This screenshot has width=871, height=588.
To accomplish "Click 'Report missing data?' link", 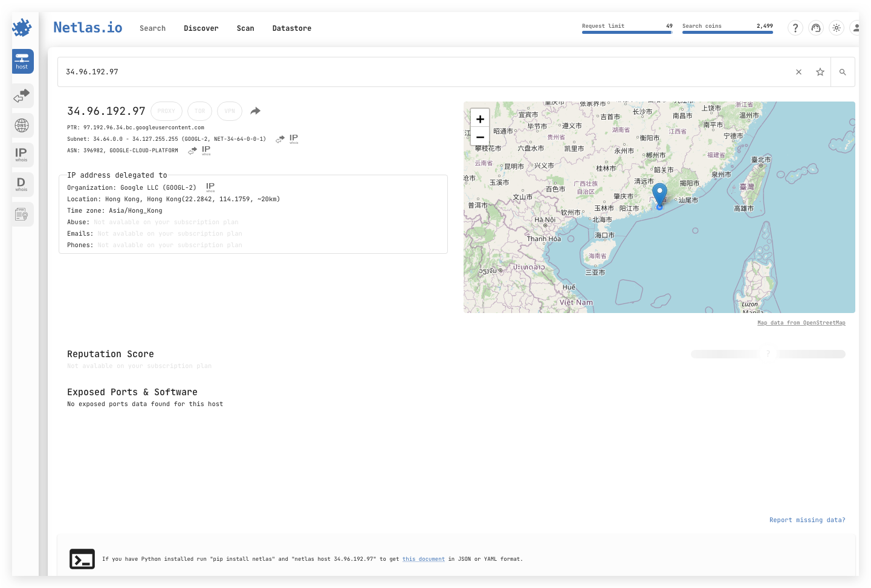I will tap(808, 520).
